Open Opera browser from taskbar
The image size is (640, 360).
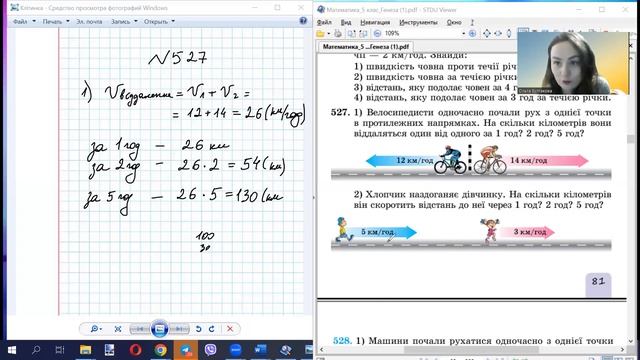(x=136, y=350)
